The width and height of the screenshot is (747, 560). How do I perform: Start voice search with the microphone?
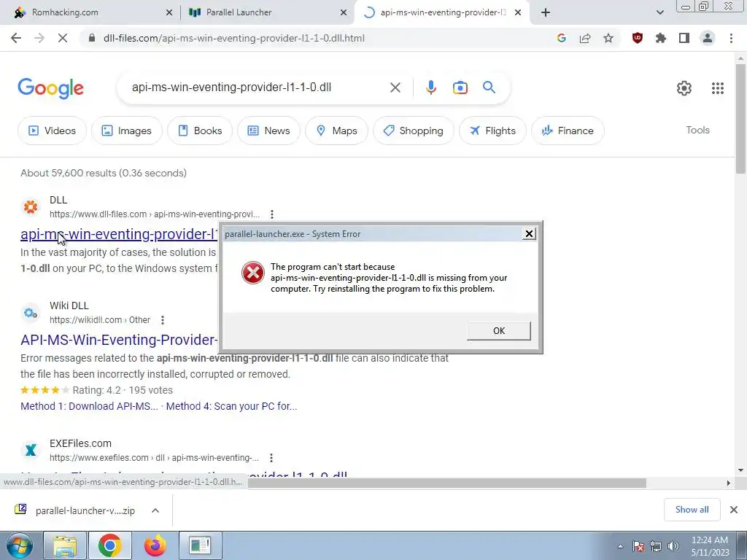(430, 87)
